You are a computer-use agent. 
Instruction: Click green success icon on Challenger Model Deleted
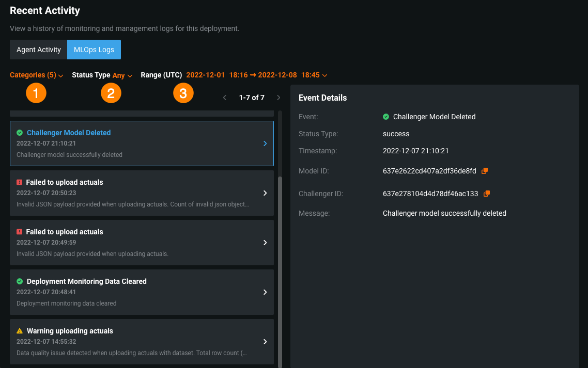(20, 133)
